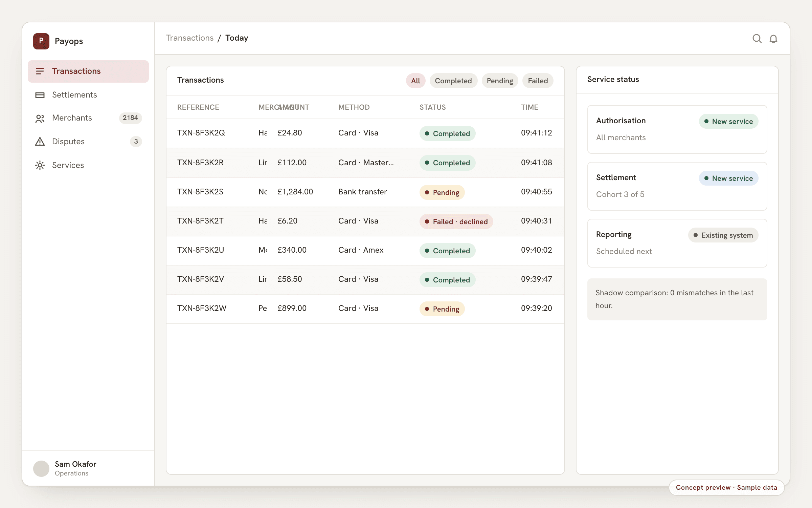
Task: Click the Services gear icon
Action: click(40, 165)
